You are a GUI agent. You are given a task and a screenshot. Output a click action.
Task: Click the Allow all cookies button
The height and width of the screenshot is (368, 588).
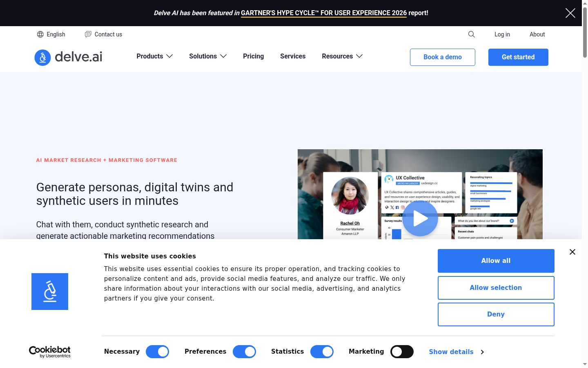pos(496,261)
